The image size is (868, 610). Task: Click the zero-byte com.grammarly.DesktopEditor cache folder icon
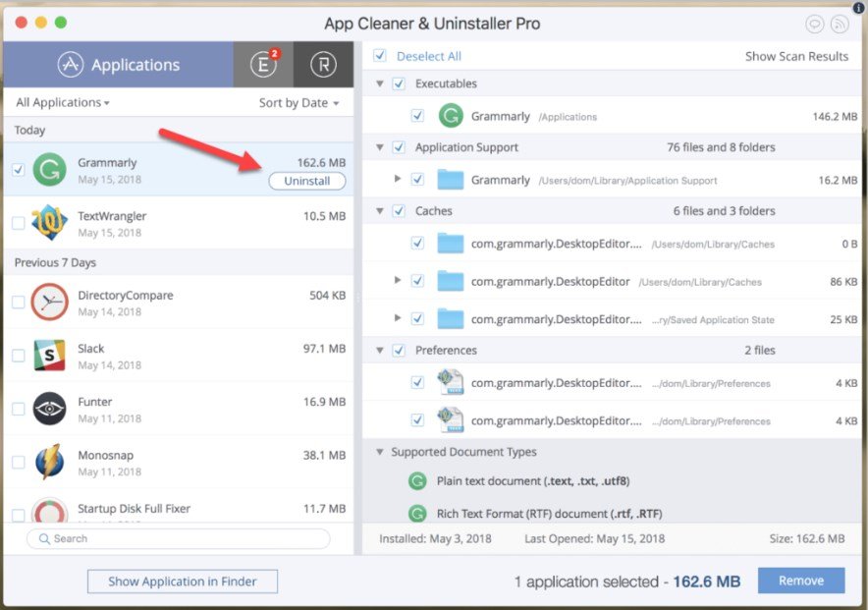[x=450, y=244]
